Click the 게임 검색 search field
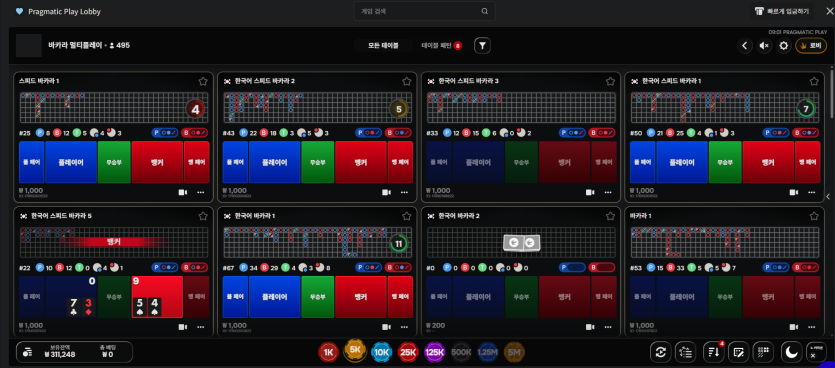Viewport: 835px width, 368px height. pyautogui.click(x=424, y=11)
